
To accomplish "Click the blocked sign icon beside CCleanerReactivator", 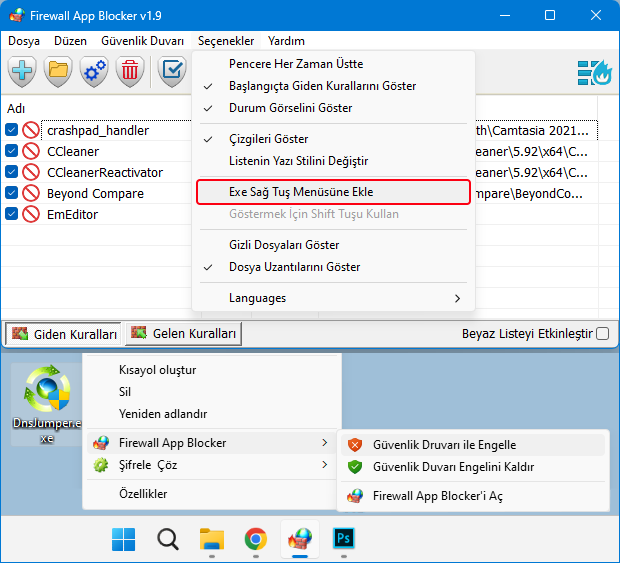I will [31, 172].
